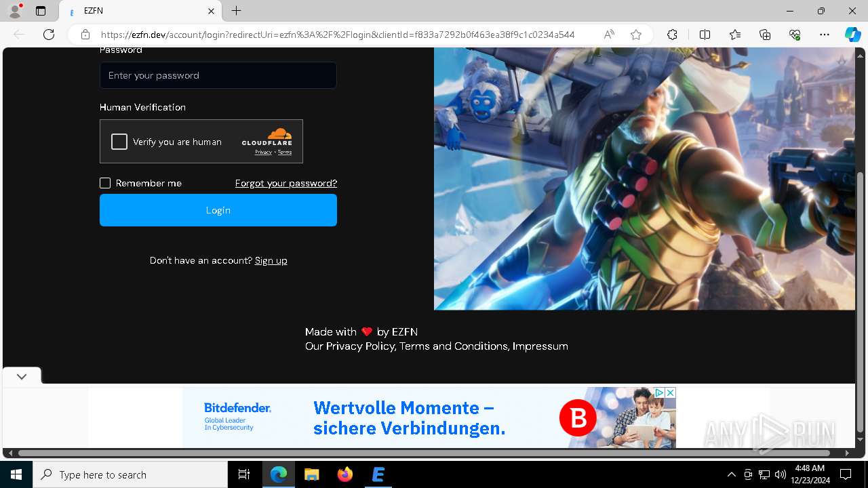Check the Verify you are human box
The image size is (868, 488).
pos(119,142)
